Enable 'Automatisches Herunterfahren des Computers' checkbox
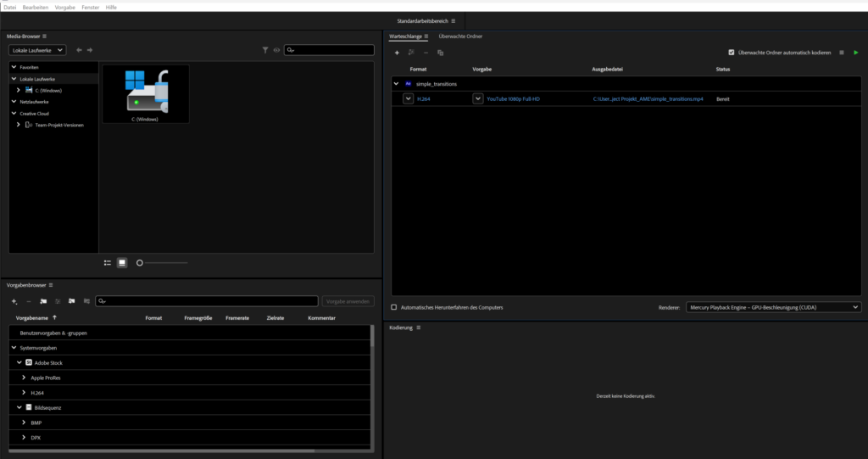The width and height of the screenshot is (868, 459). coord(393,307)
